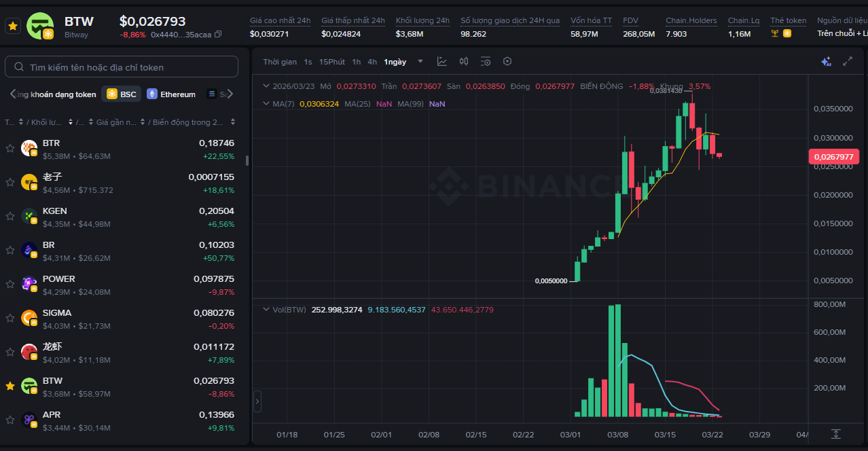Switch chart to 15Phút interval

[x=332, y=62]
